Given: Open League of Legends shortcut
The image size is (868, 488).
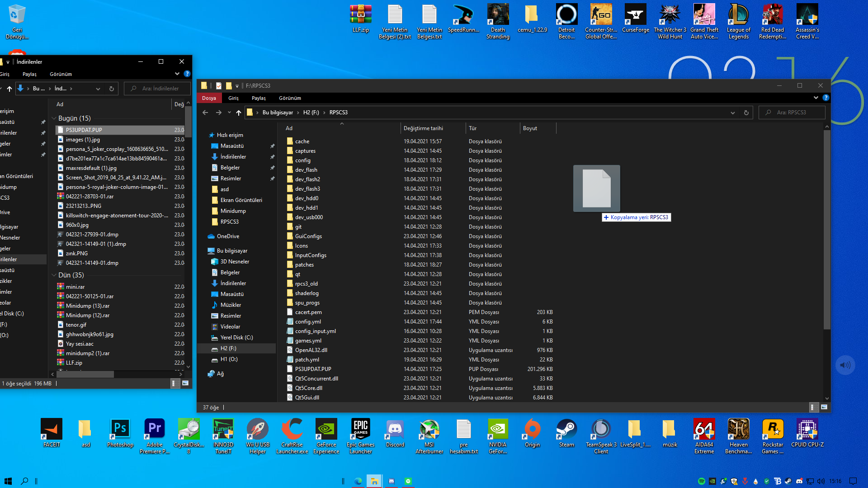Looking at the screenshot, I should pyautogui.click(x=738, y=21).
